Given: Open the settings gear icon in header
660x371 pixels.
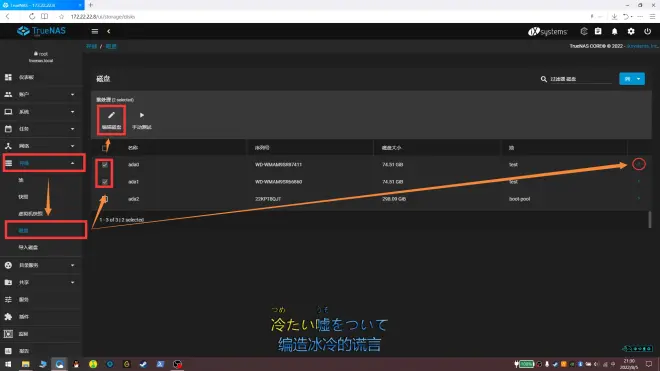Looking at the screenshot, I should (631, 31).
